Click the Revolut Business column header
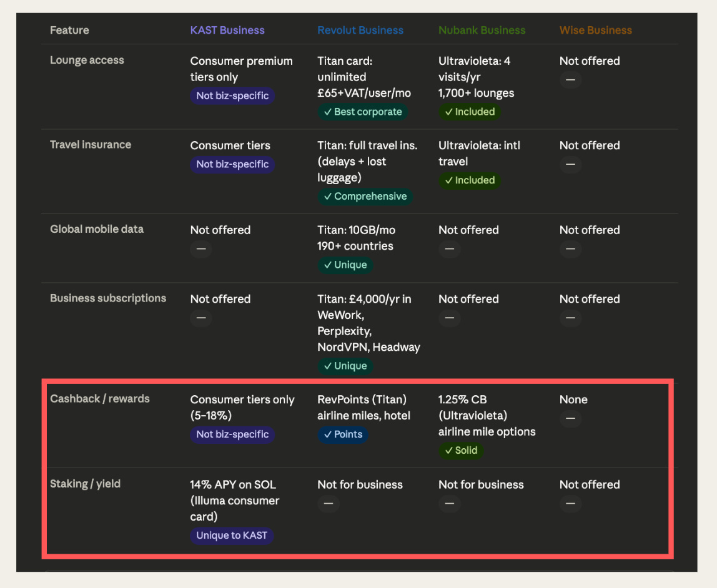 tap(360, 30)
